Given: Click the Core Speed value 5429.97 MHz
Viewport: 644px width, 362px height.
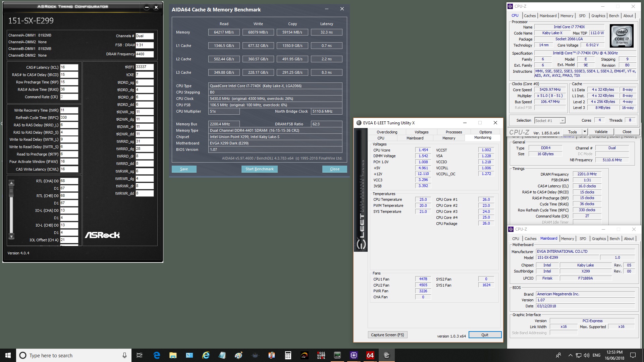Looking at the screenshot, I should coord(550,90).
